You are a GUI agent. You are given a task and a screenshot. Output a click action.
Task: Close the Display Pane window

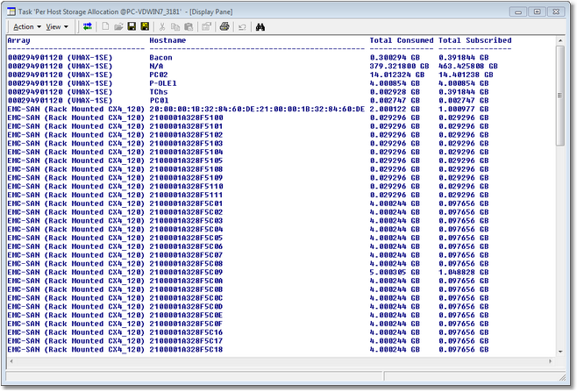(x=556, y=11)
